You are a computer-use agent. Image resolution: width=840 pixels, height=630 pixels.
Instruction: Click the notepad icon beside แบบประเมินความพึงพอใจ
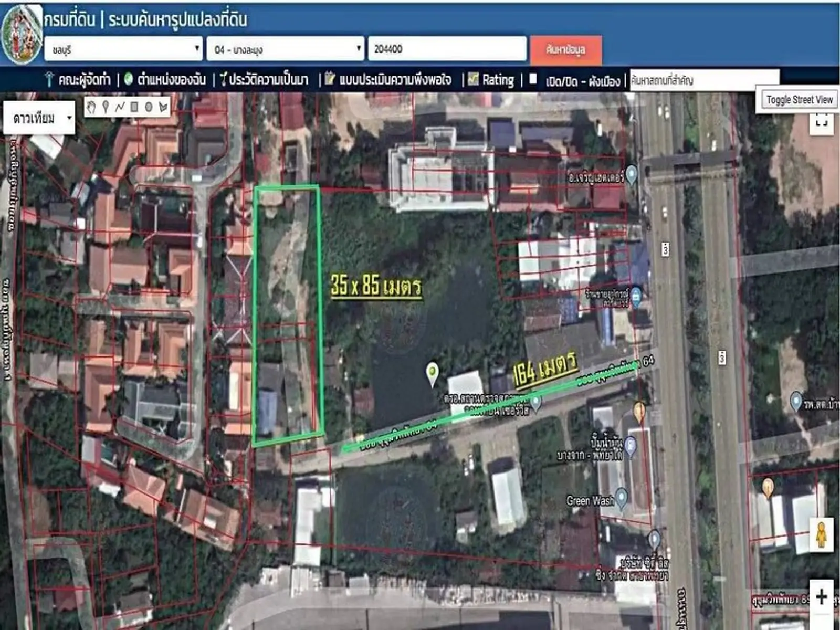coord(330,79)
